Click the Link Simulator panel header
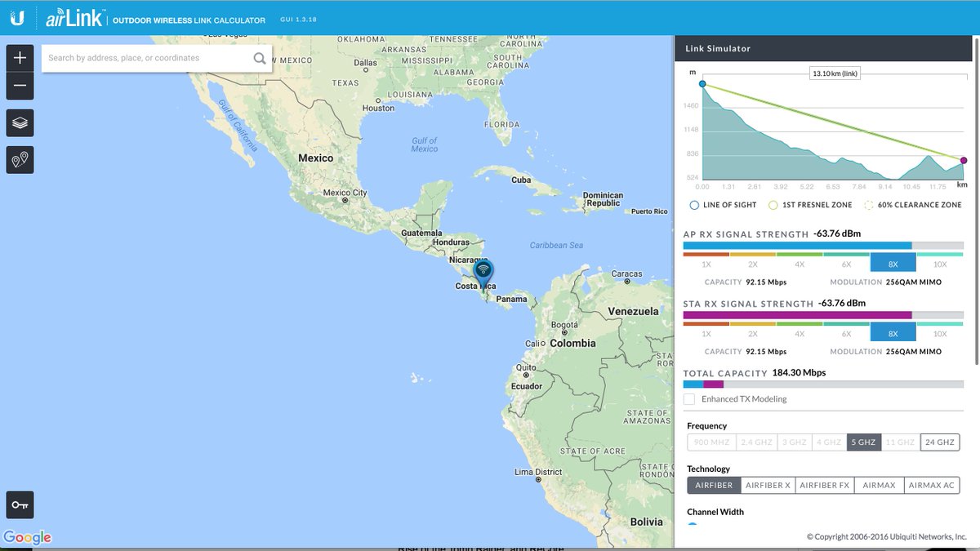The width and height of the screenshot is (980, 551). tap(823, 48)
